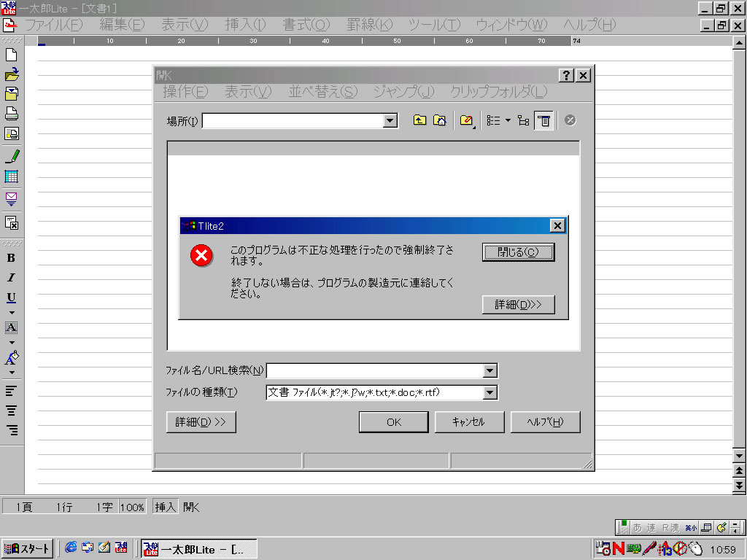This screenshot has width=747, height=560.
Task: Click ヘルプ(H) button in open dialog
Action: [545, 422]
